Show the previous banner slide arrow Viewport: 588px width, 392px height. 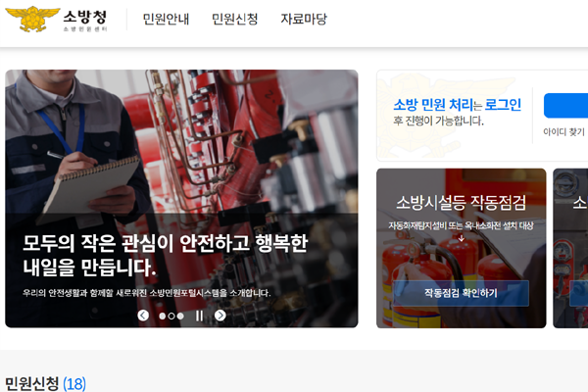143,316
